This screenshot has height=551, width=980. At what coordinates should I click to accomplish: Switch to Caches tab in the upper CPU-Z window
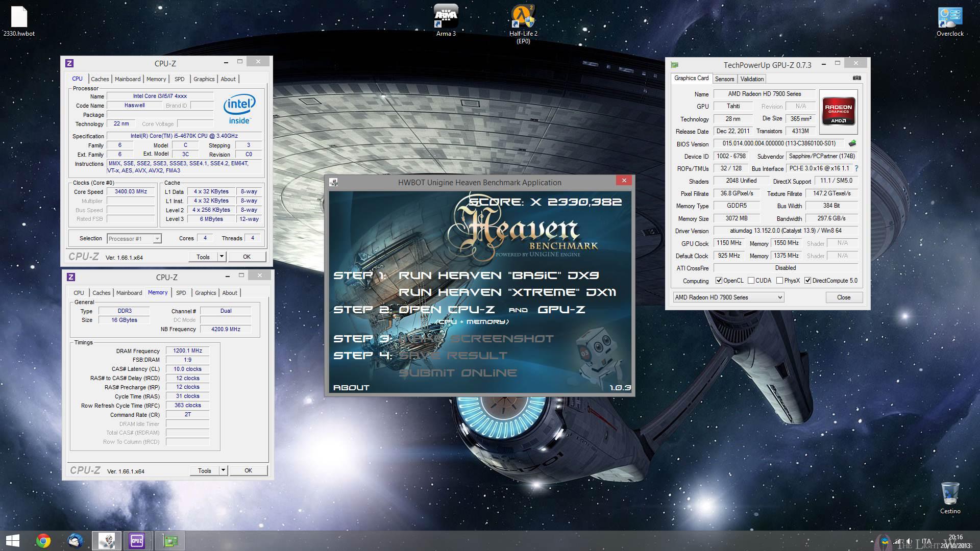pyautogui.click(x=100, y=79)
